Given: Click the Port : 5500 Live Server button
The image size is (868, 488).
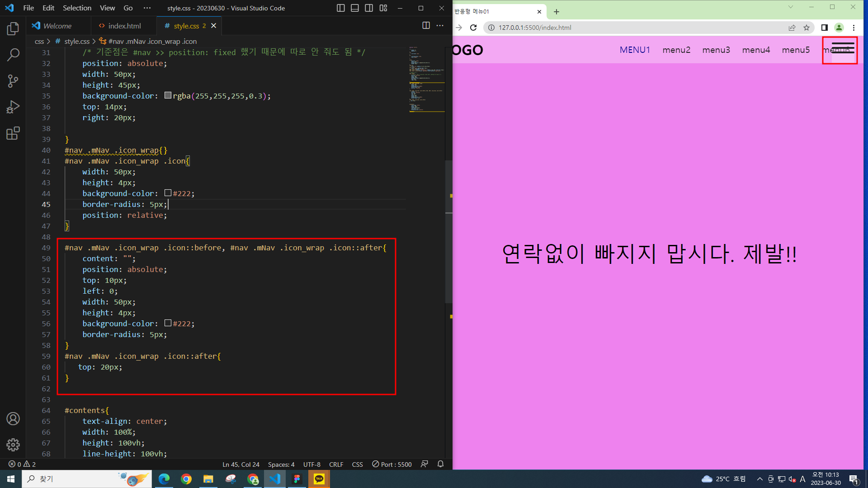Looking at the screenshot, I should [x=392, y=464].
